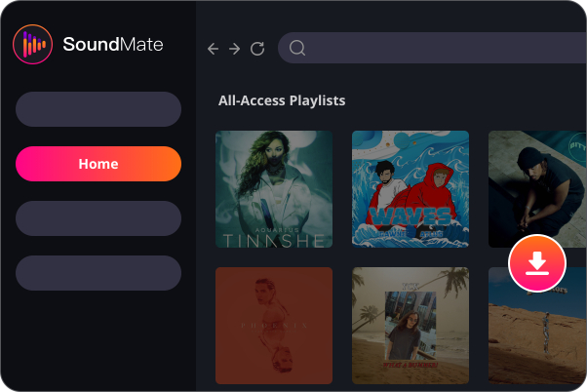Click the empty toolbar area right of refresh

click(x=272, y=49)
